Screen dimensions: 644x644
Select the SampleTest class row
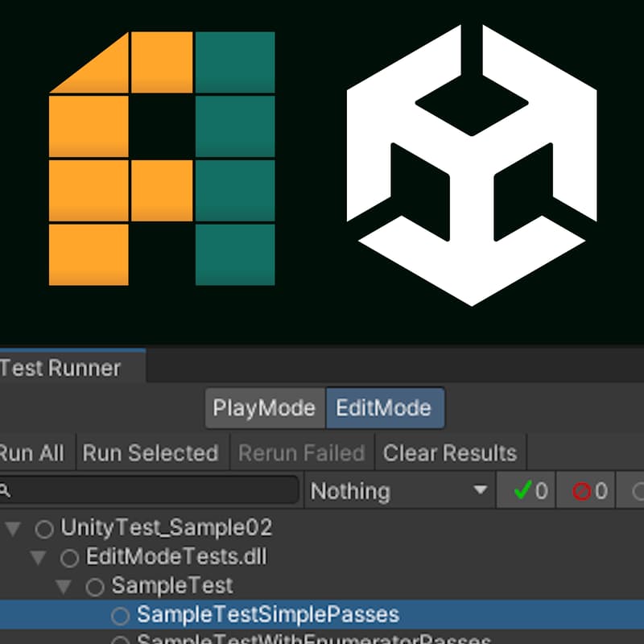(322, 585)
